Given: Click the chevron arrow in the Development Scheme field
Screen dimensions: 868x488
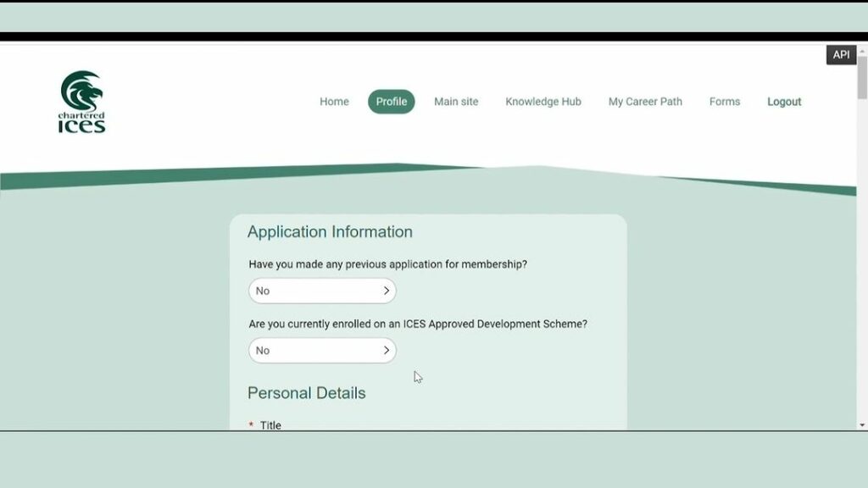Looking at the screenshot, I should coord(386,350).
